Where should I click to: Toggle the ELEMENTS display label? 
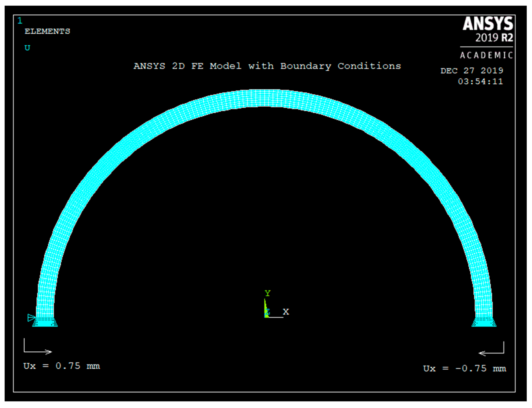48,31
